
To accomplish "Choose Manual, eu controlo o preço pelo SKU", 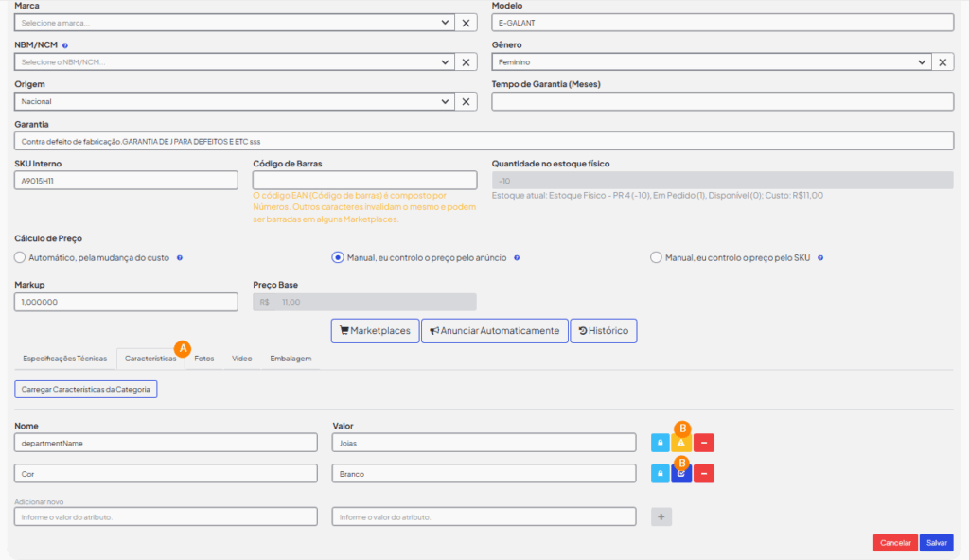I will 656,257.
